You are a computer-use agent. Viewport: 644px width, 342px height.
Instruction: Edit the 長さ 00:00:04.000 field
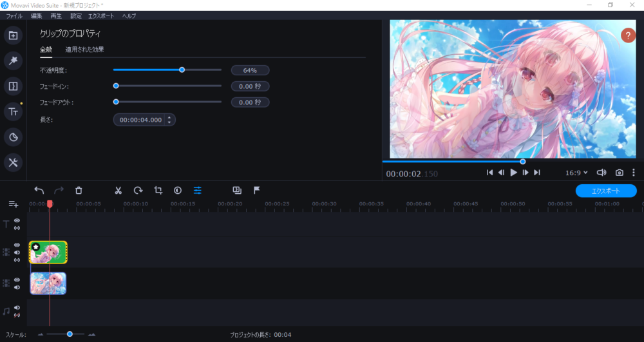coord(144,120)
